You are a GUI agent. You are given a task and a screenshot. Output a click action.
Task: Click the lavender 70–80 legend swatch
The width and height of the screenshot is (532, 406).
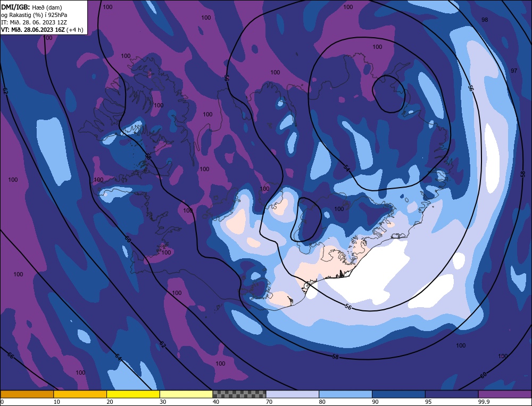tap(293, 394)
